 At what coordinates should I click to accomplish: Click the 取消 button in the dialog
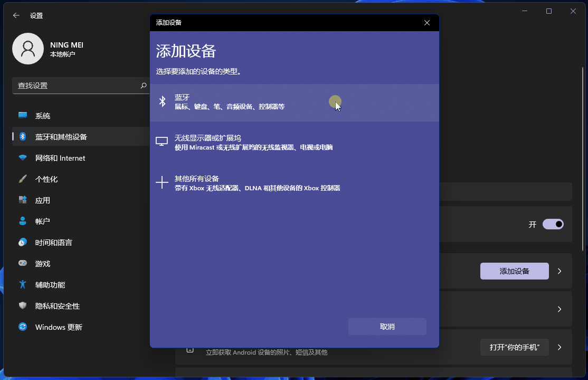387,327
